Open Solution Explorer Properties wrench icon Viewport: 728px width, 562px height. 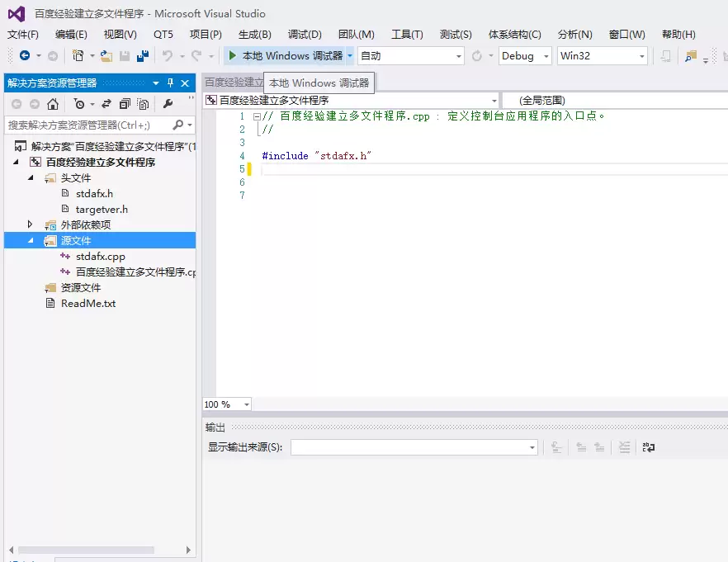click(x=168, y=103)
